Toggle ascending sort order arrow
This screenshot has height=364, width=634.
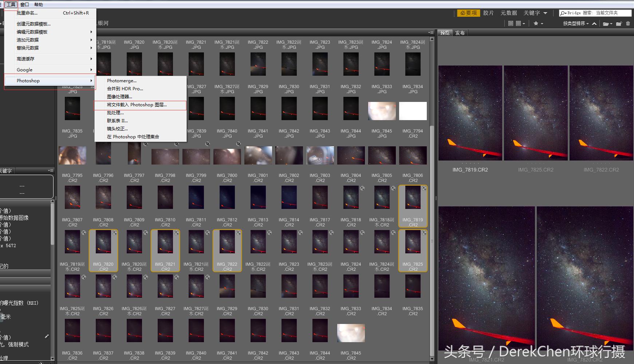click(x=594, y=24)
